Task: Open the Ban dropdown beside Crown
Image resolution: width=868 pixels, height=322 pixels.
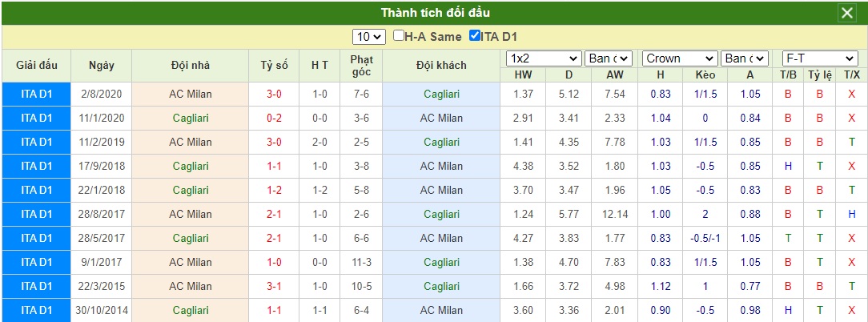Action: click(x=745, y=58)
